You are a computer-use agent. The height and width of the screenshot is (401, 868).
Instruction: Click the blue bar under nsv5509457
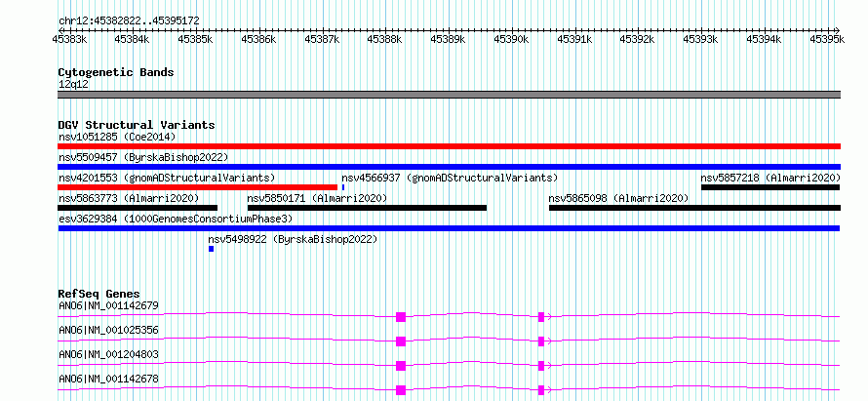pos(449,167)
